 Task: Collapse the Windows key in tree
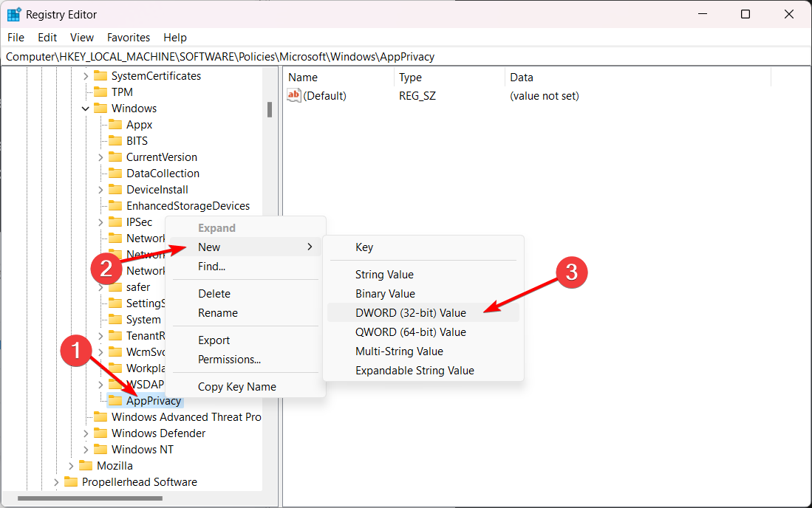tap(86, 109)
